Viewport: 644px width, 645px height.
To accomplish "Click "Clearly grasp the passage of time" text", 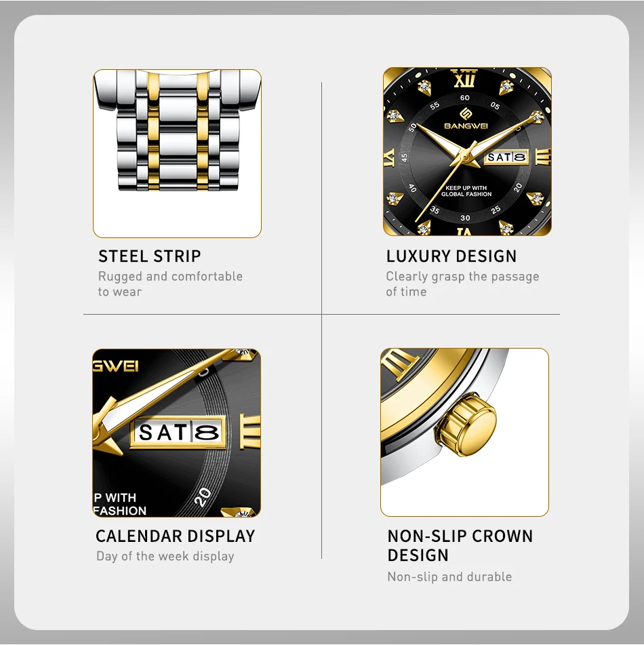I will coord(462,284).
